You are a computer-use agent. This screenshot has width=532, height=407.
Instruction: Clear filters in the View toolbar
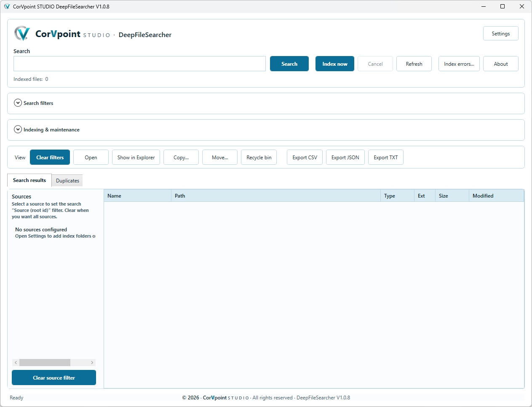pyautogui.click(x=50, y=157)
